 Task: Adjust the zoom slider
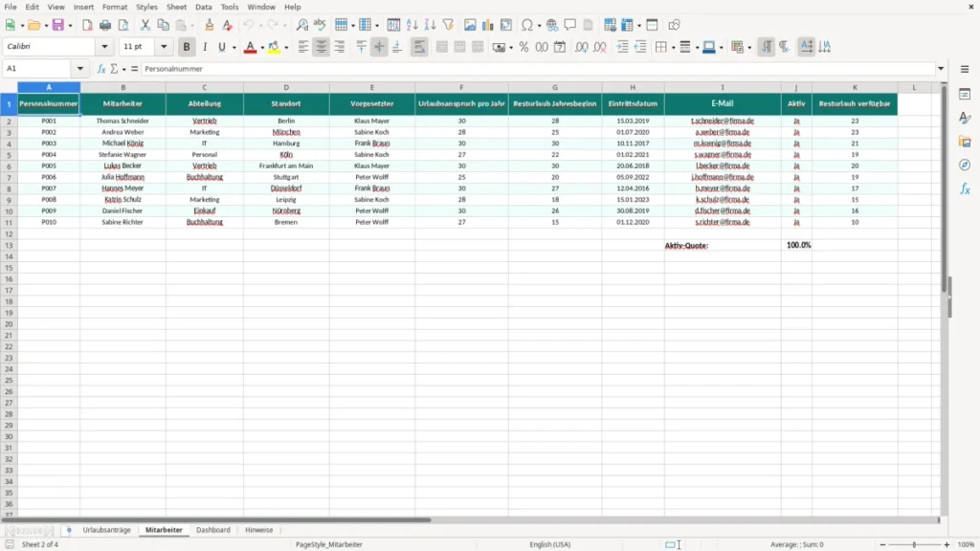tap(914, 544)
